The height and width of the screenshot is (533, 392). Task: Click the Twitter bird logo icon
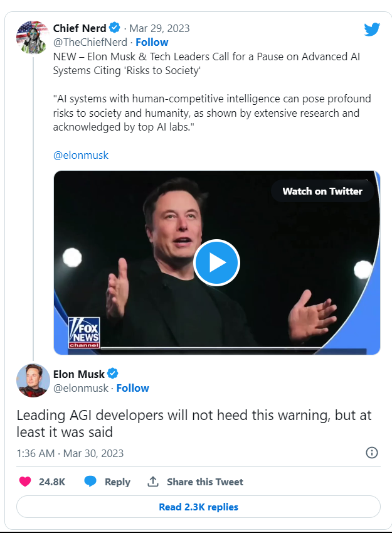(x=372, y=29)
